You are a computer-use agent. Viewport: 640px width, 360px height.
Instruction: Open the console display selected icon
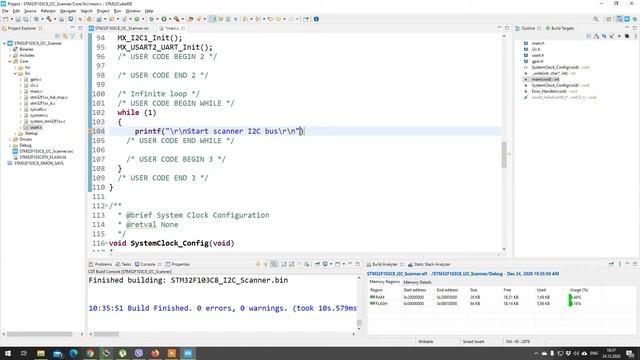325,264
